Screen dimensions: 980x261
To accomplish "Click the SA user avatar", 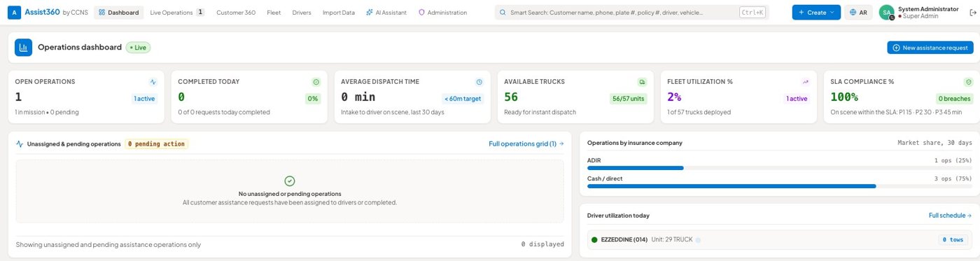I will click(x=886, y=13).
